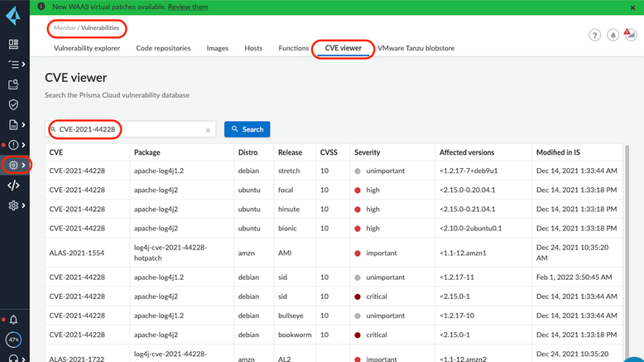Image resolution: width=644 pixels, height=362 pixels.
Task: Expand the Monitor gear section in sidebar
Action: point(14,165)
